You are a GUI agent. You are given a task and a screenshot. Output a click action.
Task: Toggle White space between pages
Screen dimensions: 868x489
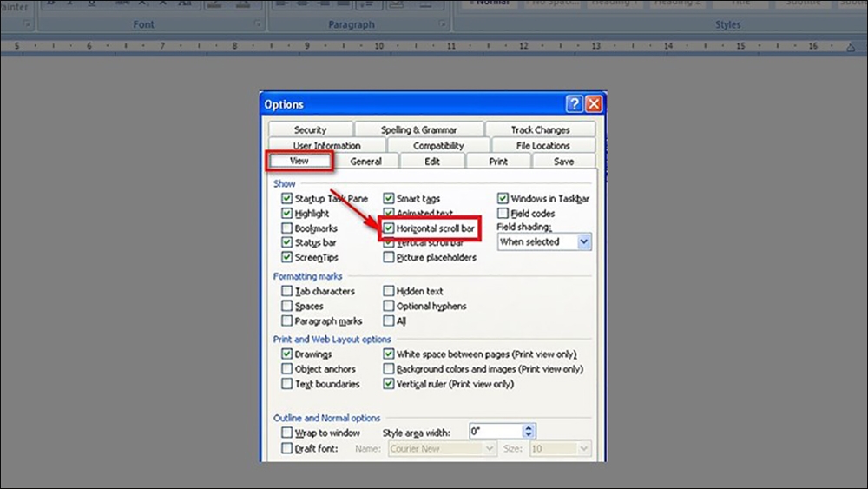389,354
